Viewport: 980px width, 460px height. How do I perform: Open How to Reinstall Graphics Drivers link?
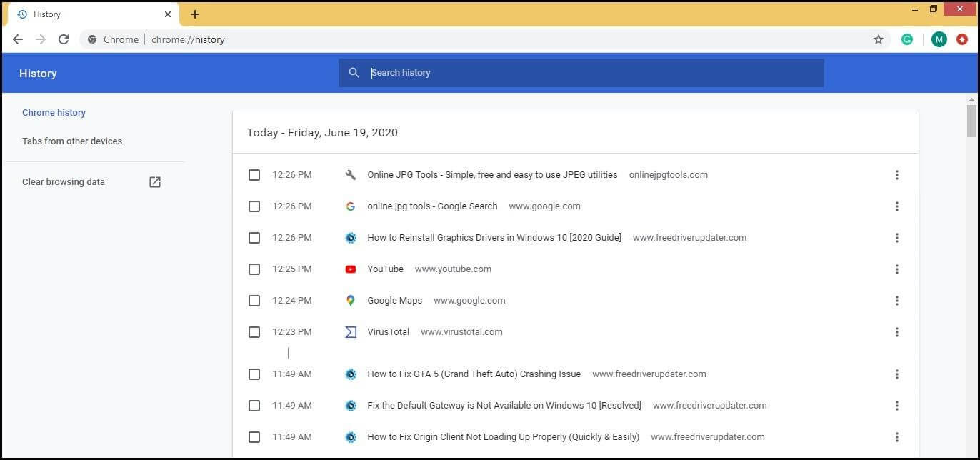(x=494, y=238)
